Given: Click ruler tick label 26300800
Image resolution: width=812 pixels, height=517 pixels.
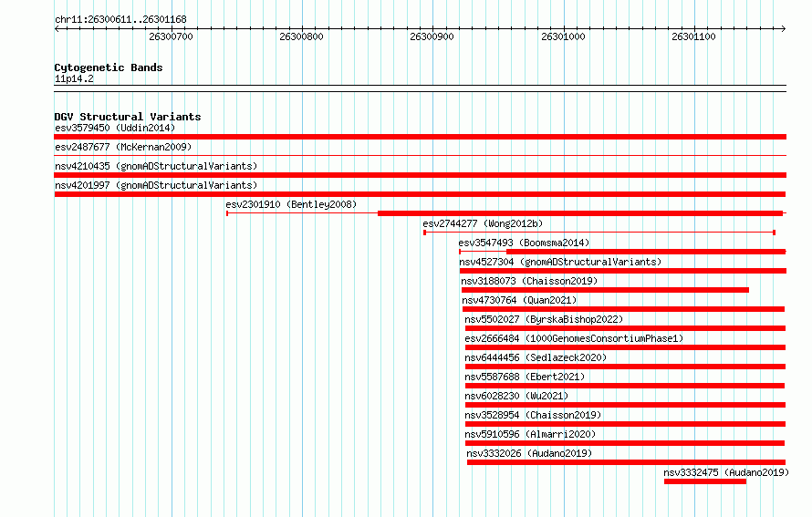Looking at the screenshot, I should pyautogui.click(x=301, y=36).
